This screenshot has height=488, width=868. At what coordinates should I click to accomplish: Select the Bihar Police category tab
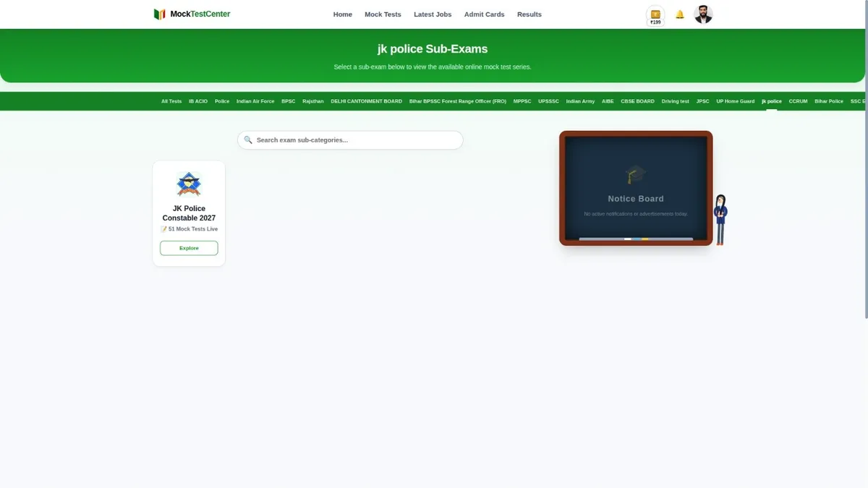coord(829,101)
